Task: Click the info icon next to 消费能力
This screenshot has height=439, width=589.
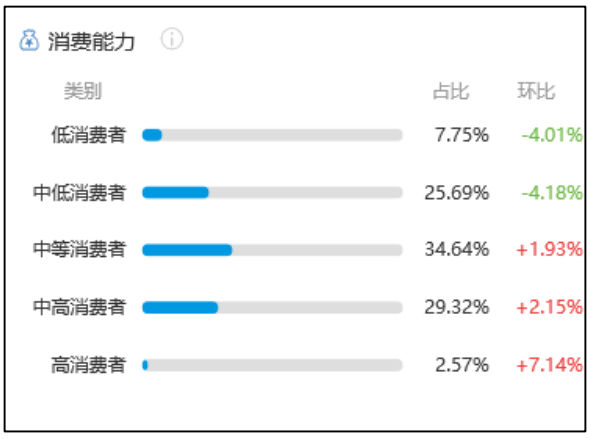Action: coord(172,39)
